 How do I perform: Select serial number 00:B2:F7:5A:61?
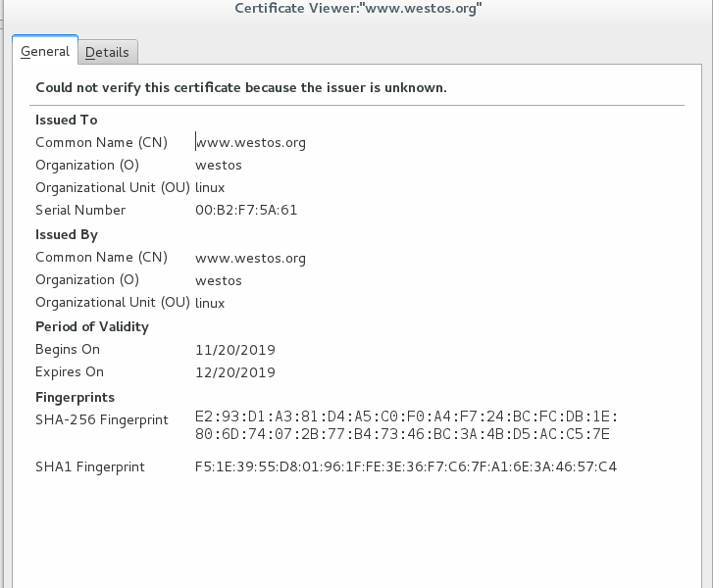click(x=246, y=210)
